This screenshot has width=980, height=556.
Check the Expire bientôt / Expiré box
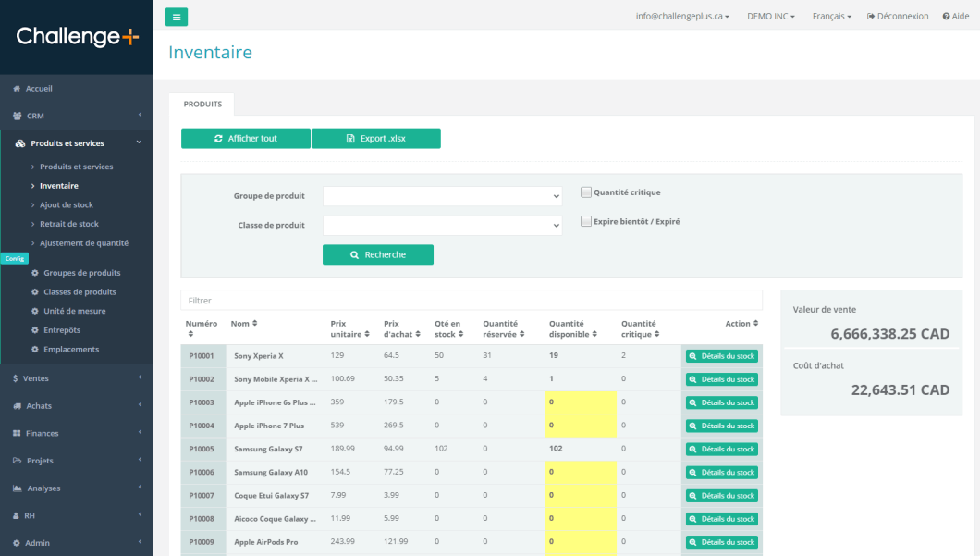click(x=586, y=221)
